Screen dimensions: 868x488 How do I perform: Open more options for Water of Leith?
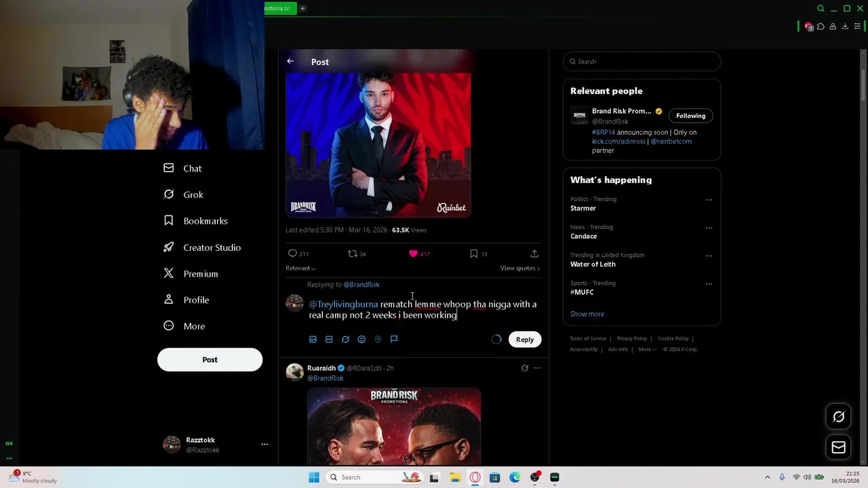tap(709, 256)
